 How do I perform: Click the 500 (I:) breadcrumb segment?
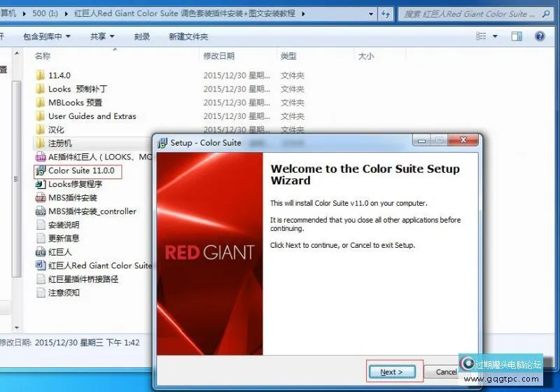[45, 13]
